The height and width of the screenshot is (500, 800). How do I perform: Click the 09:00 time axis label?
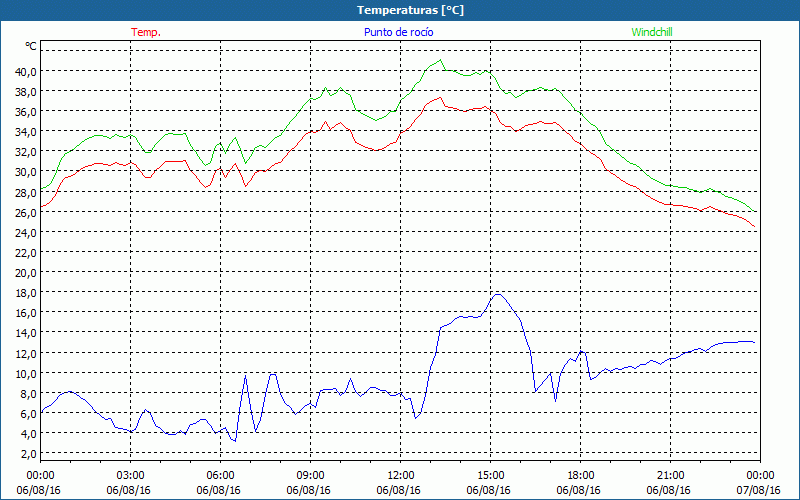pyautogui.click(x=310, y=476)
